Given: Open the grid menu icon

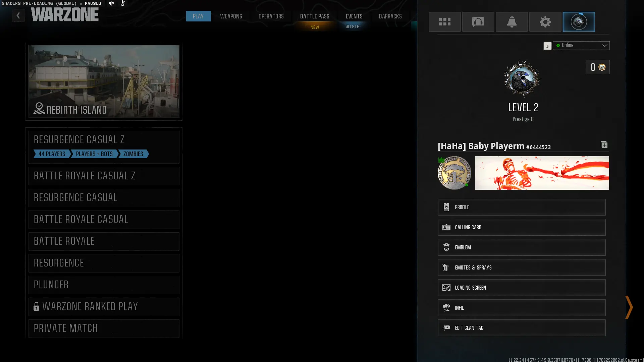Looking at the screenshot, I should [444, 22].
